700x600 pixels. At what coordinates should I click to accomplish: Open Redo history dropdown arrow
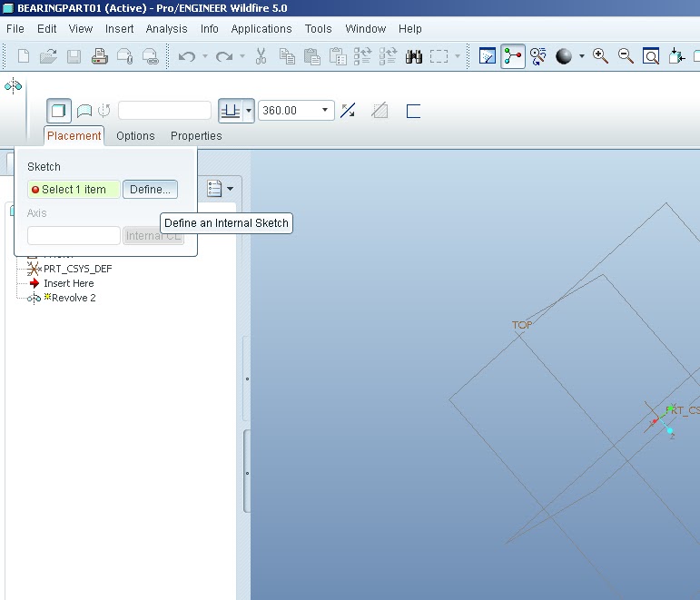pos(242,56)
